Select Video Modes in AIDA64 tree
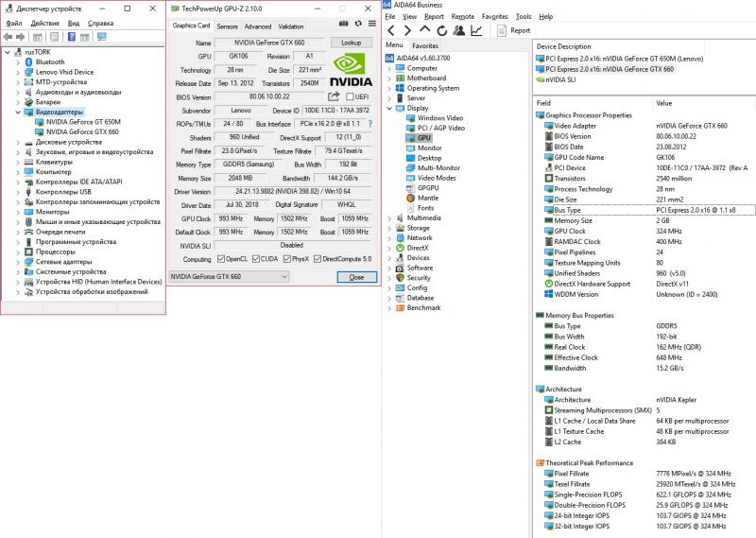The width and height of the screenshot is (756, 538). (437, 178)
